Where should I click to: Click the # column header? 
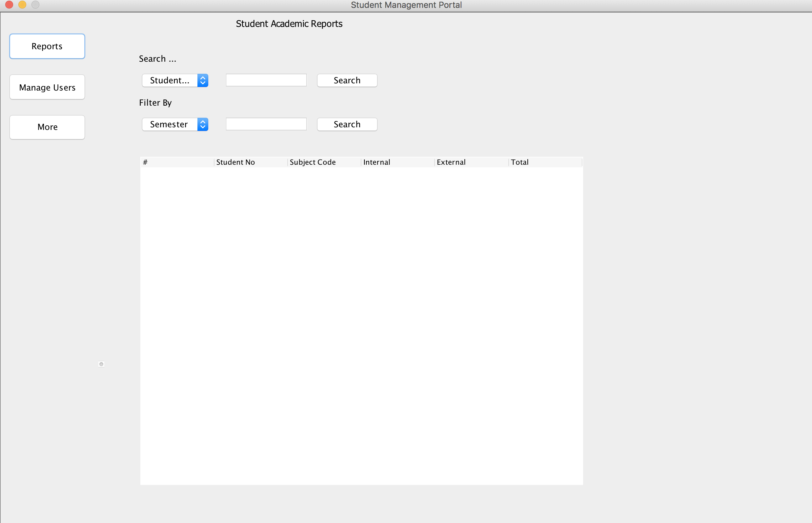click(x=177, y=162)
